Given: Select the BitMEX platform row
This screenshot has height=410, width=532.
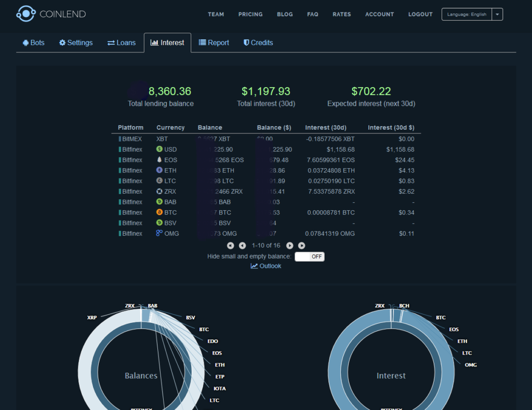Looking at the screenshot, I should [x=266, y=139].
